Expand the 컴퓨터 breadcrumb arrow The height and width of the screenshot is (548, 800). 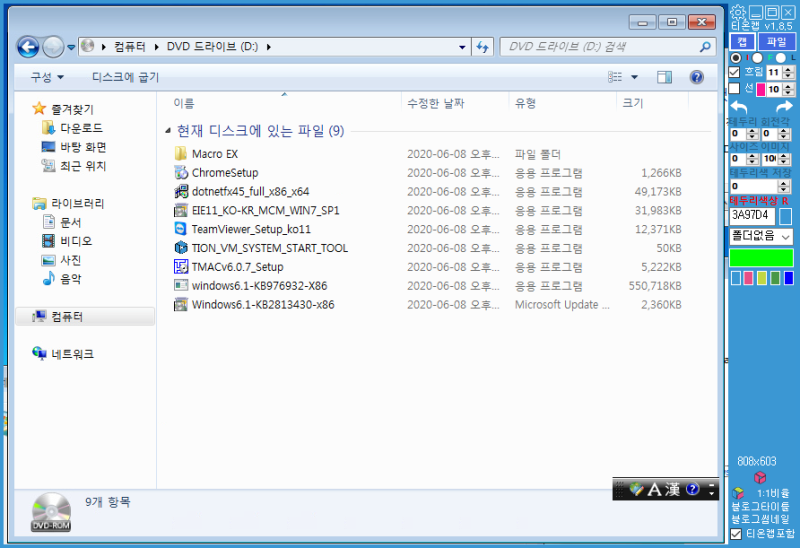(156, 47)
